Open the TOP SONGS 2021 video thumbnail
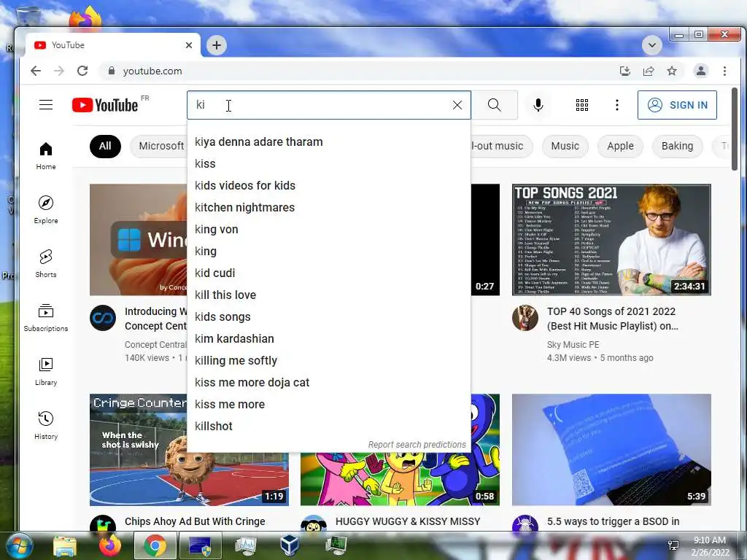The width and height of the screenshot is (747, 560). pos(611,239)
